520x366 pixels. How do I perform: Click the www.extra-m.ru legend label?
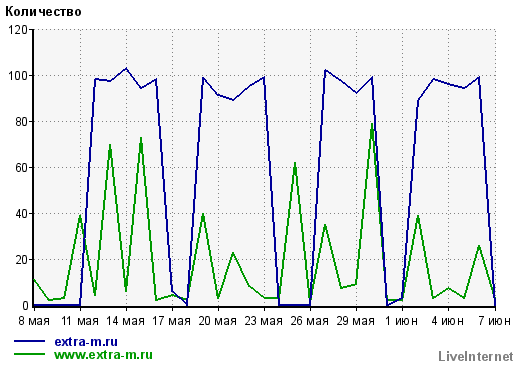(x=103, y=354)
